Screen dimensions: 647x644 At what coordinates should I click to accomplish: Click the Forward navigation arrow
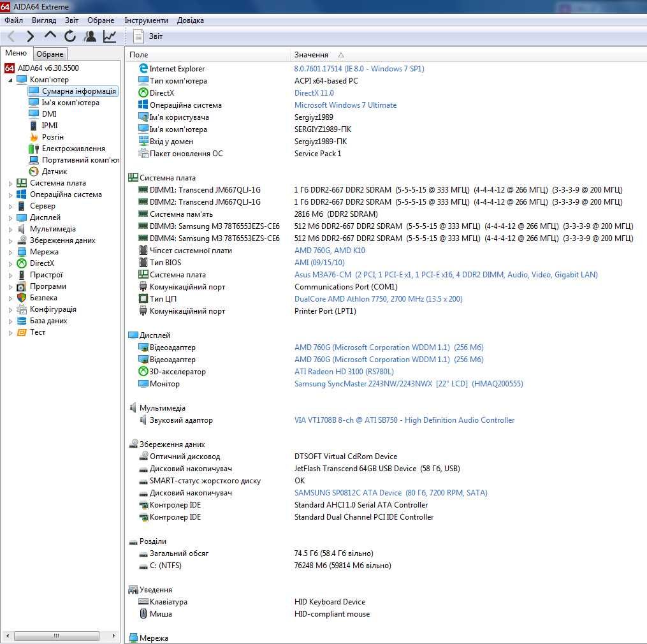coord(30,36)
